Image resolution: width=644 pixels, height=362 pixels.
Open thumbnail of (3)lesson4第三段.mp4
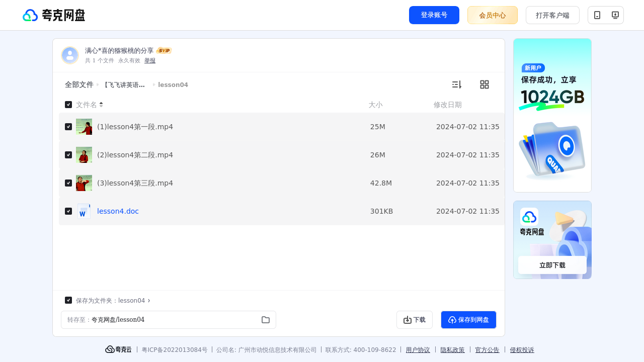point(84,183)
